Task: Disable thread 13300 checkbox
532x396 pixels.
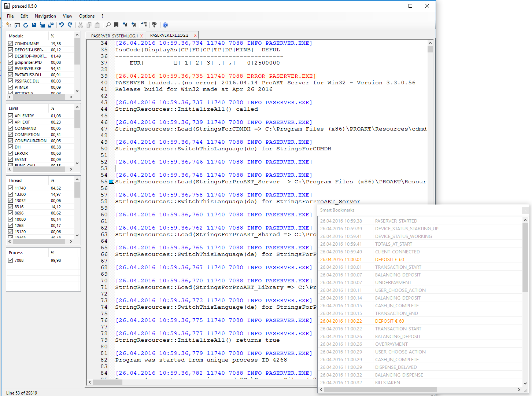Action: pyautogui.click(x=11, y=194)
